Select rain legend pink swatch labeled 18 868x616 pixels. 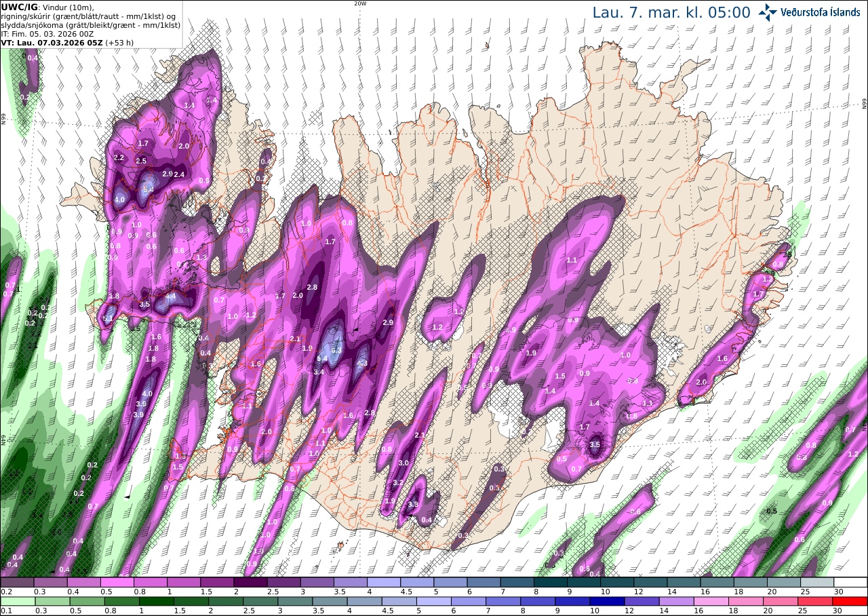pos(745,601)
